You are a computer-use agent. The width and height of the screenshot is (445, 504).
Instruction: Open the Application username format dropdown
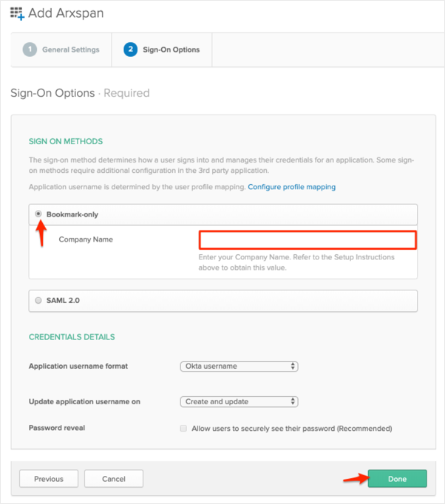238,366
